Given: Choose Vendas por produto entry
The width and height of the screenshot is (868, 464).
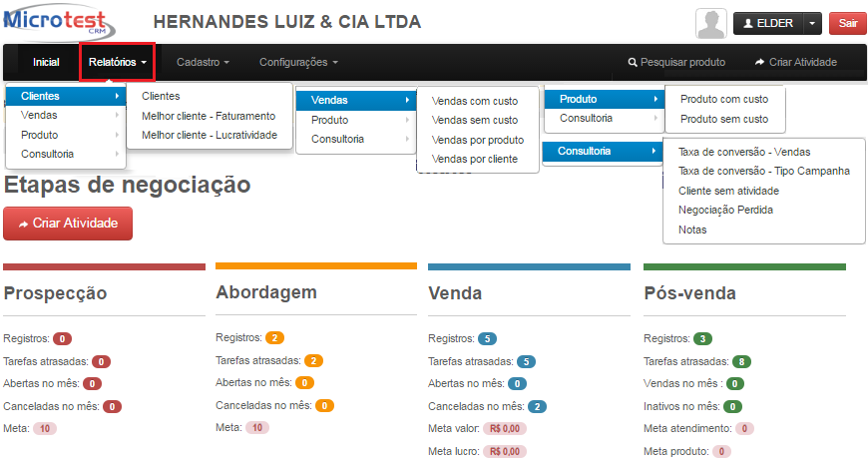Looking at the screenshot, I should click(x=477, y=140).
